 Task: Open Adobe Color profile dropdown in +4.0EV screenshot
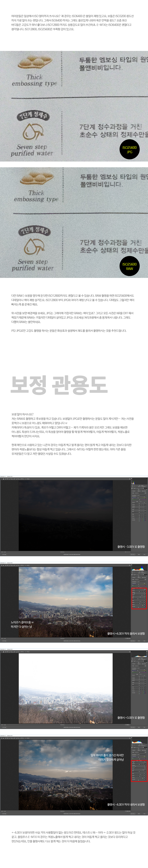point(139,579)
